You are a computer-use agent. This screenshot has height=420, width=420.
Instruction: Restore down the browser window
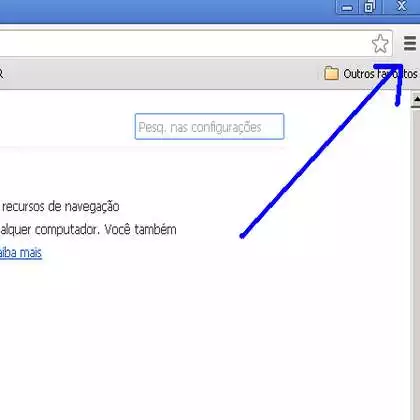pos(370,7)
